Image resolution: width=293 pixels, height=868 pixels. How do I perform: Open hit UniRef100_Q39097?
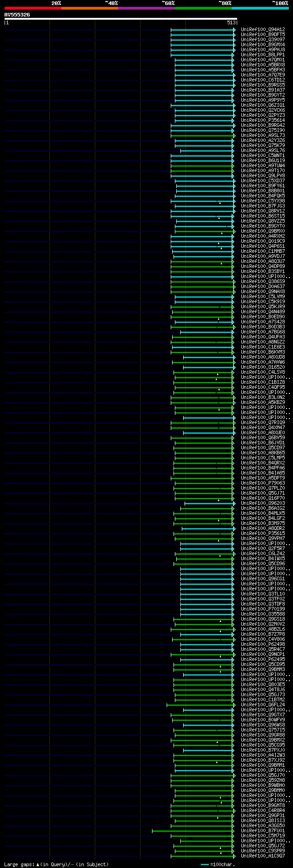coord(263,40)
